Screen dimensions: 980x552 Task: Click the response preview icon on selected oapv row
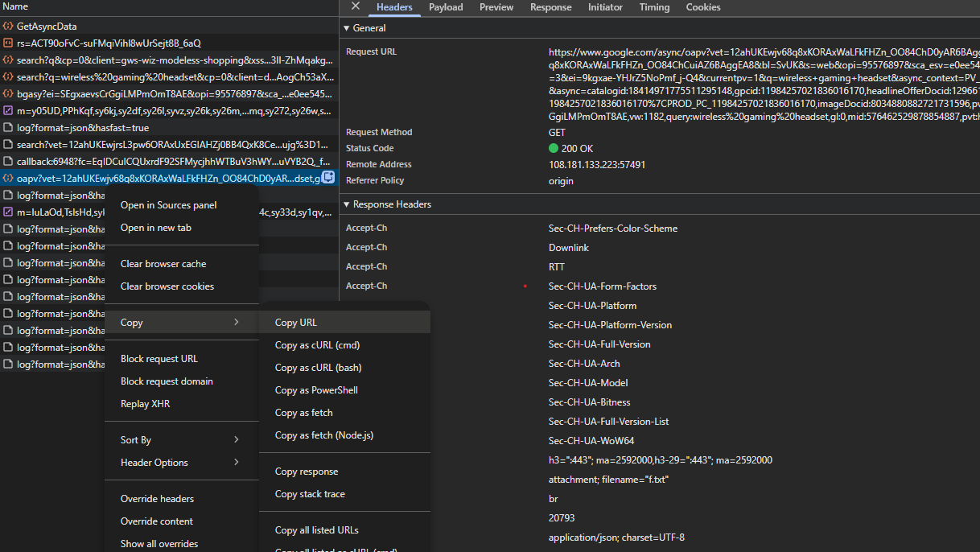pos(328,178)
